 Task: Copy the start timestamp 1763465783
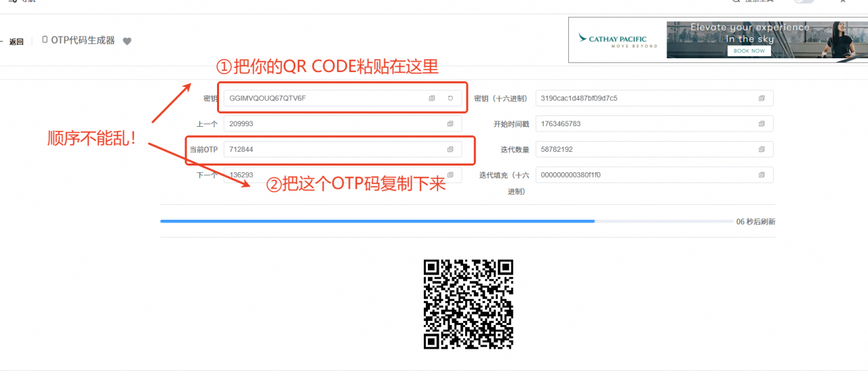click(762, 124)
